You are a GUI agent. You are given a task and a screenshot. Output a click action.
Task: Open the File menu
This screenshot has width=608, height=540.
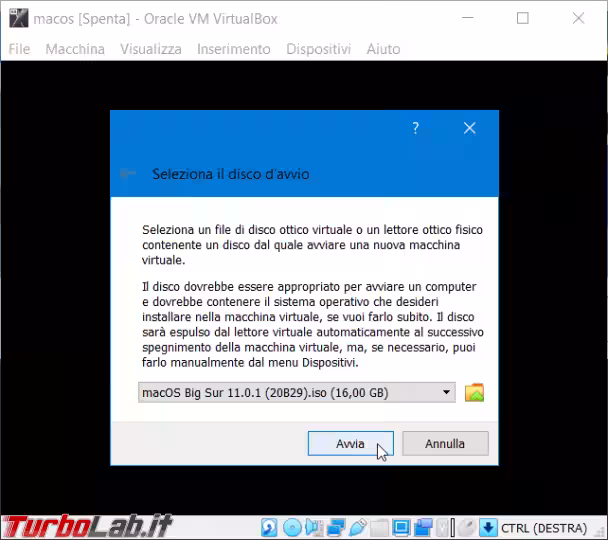click(19, 49)
